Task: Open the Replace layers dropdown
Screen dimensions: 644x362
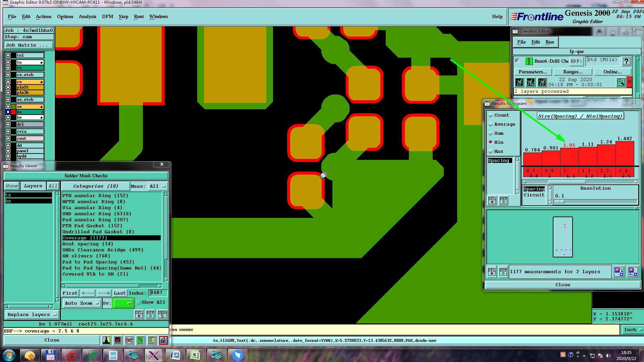Action: (32, 315)
